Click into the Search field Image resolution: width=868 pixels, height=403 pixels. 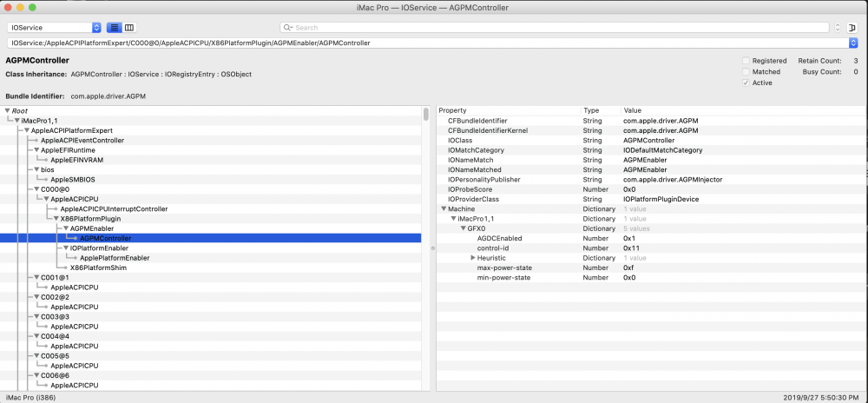coord(554,28)
